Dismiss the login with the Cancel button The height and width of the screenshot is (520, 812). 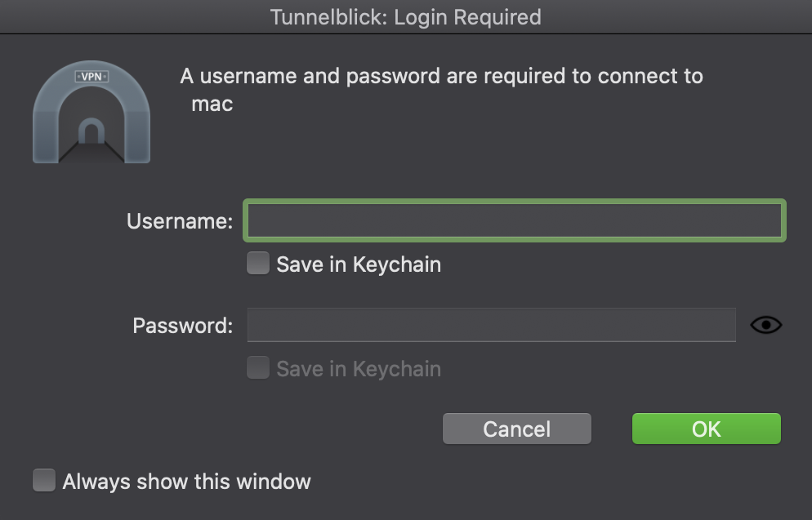pyautogui.click(x=517, y=429)
